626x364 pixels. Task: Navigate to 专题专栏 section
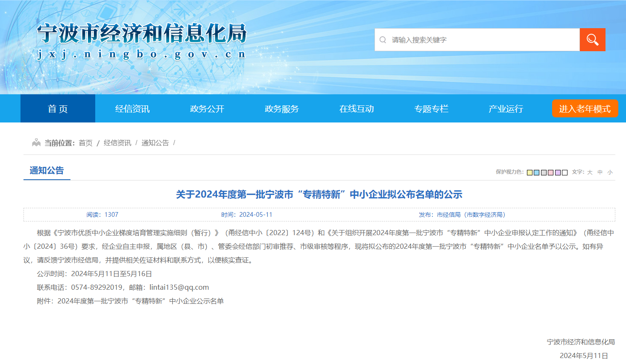point(431,109)
